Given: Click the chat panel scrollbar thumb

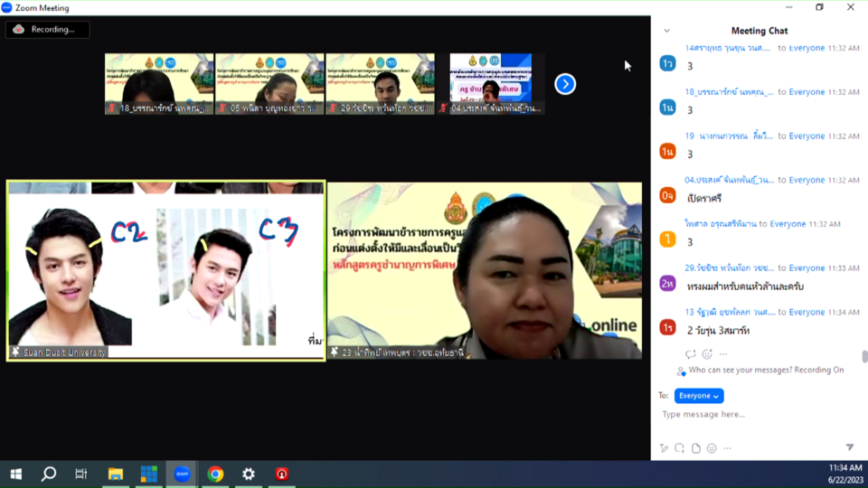Looking at the screenshot, I should coord(864,356).
